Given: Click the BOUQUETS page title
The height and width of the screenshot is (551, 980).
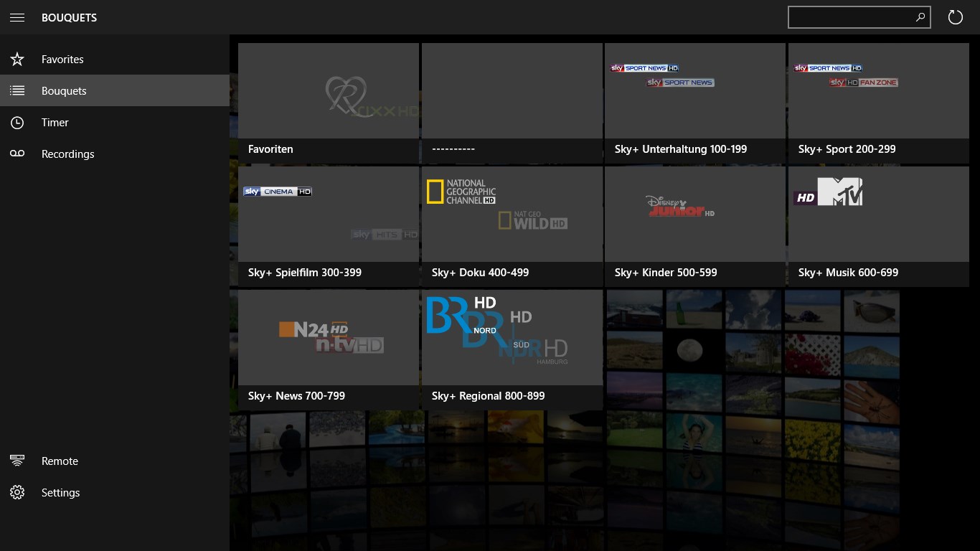Looking at the screenshot, I should (69, 17).
